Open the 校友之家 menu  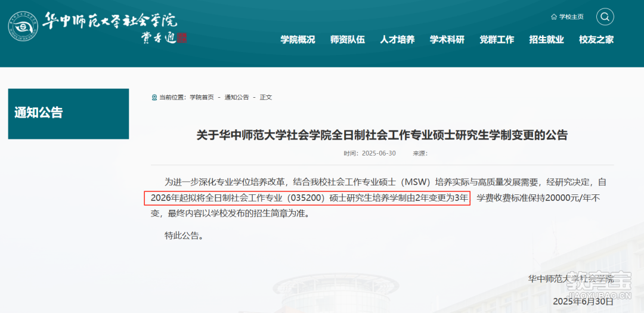[596, 40]
